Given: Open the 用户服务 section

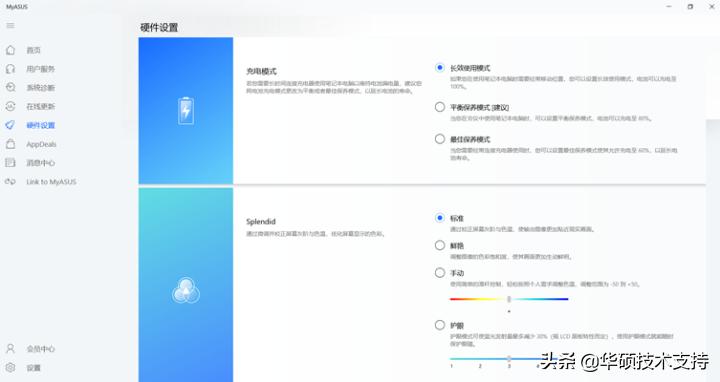Looking at the screenshot, I should pos(40,69).
